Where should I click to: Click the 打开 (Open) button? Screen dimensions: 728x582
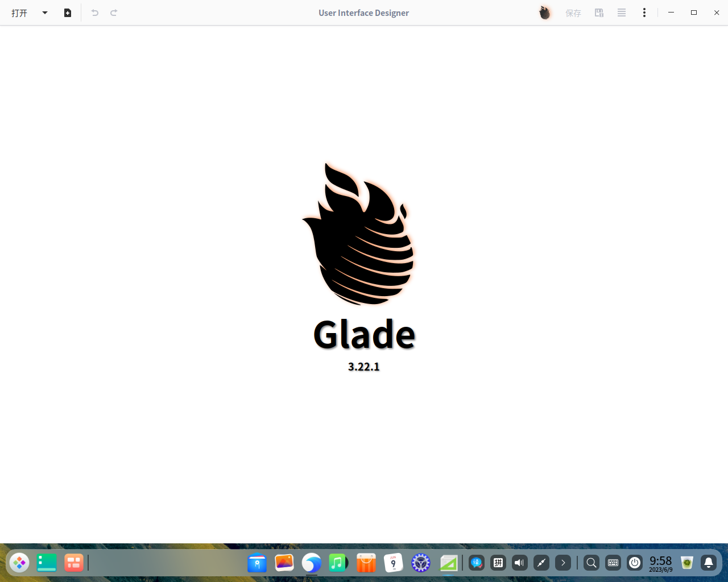[x=19, y=13]
